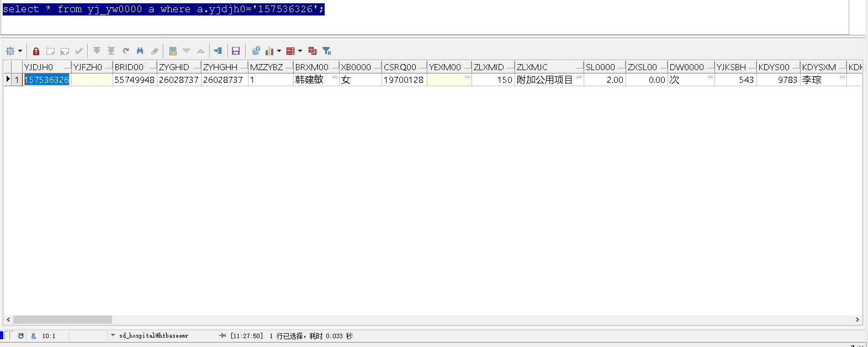The height and width of the screenshot is (347, 868).
Task: Click the status message 1 行已选择
Action: click(287, 335)
